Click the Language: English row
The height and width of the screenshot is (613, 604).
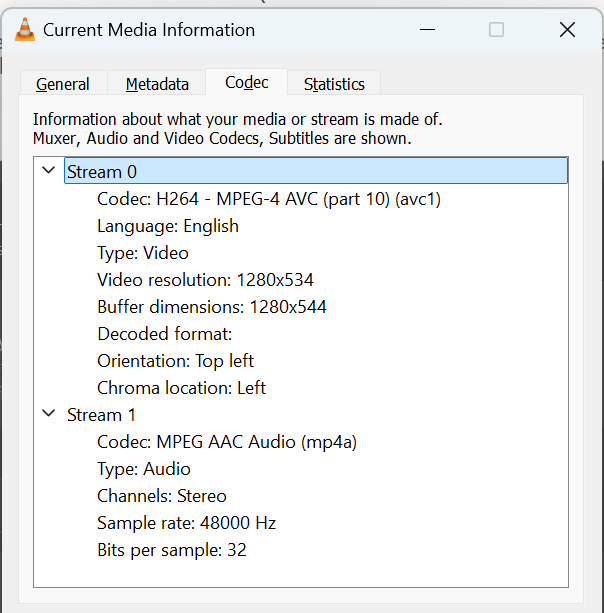click(x=167, y=226)
